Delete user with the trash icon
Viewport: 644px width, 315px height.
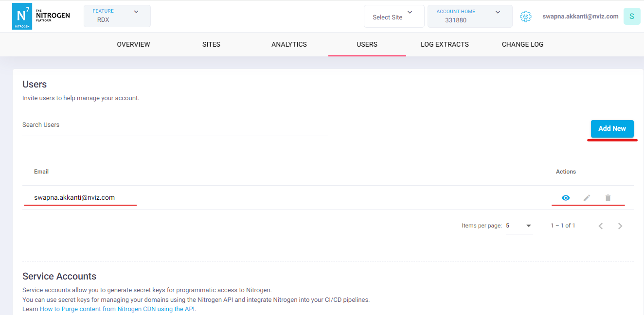point(608,198)
